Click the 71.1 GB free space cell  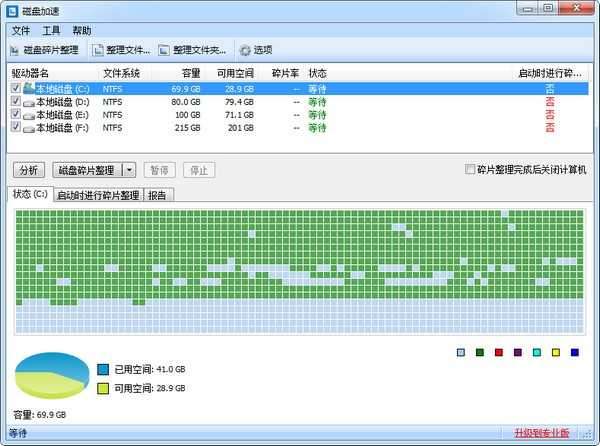(240, 115)
